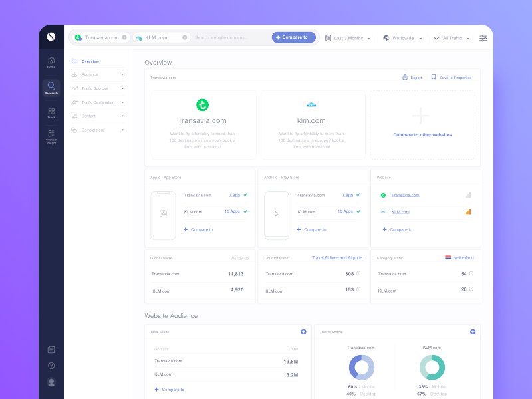Click the orange analytics bars icon for KLM.com
532x399 pixels.
(x=468, y=211)
